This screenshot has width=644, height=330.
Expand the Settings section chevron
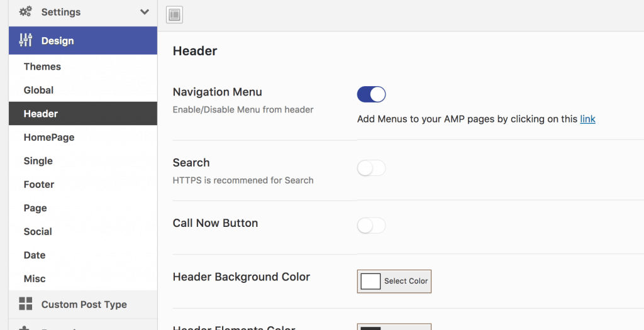[x=145, y=12]
